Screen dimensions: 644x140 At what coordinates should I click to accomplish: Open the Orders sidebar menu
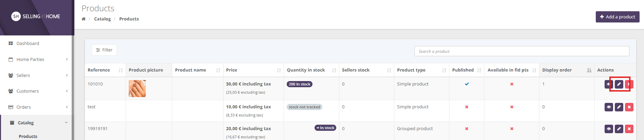[x=37, y=107]
